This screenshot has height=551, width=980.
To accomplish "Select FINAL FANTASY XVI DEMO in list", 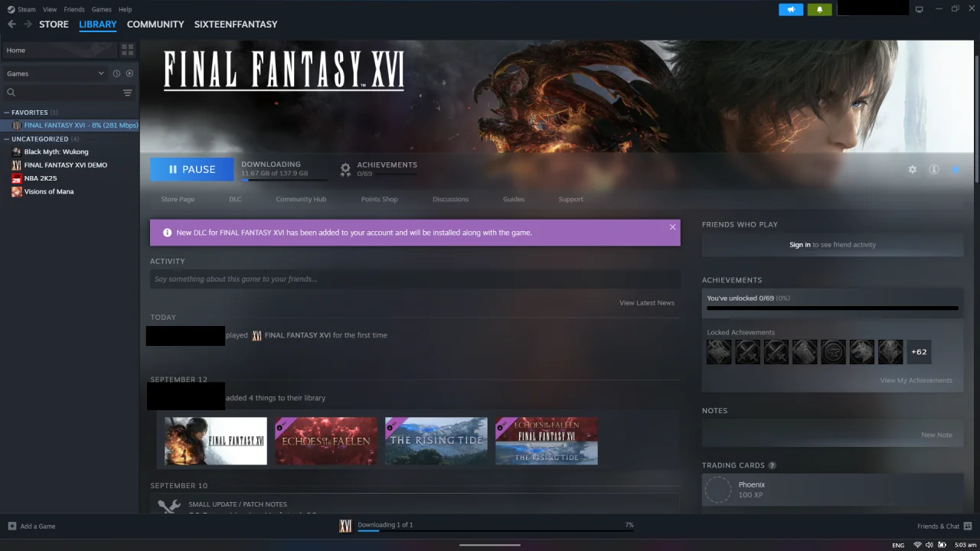I will pyautogui.click(x=65, y=165).
